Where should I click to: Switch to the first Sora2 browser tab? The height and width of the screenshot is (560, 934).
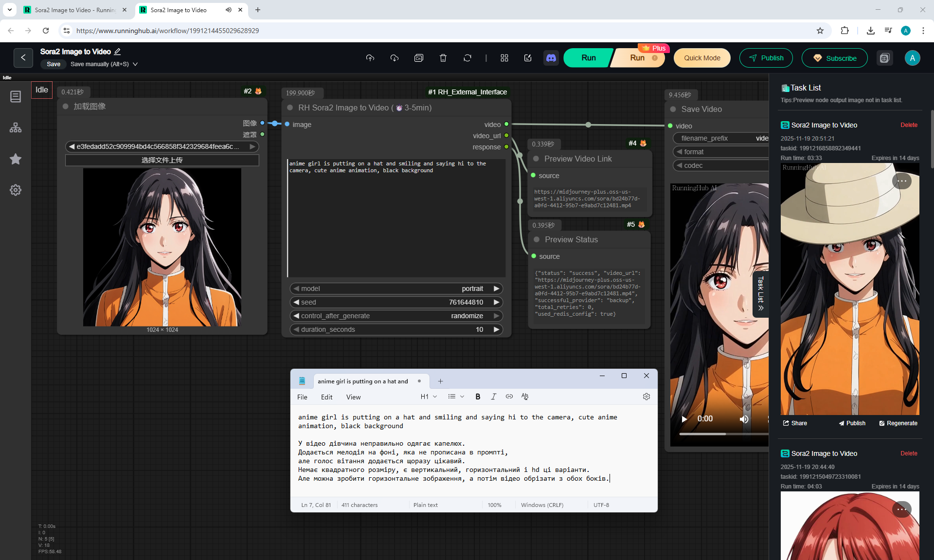click(73, 10)
